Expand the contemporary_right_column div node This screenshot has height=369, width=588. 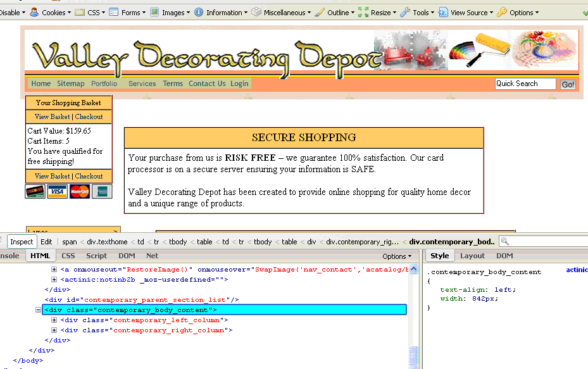54,330
